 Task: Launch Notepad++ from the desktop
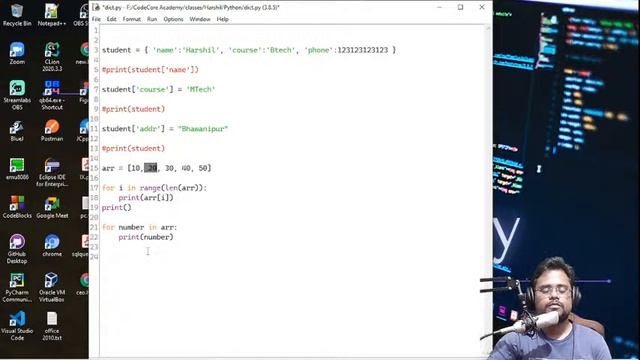click(x=52, y=15)
